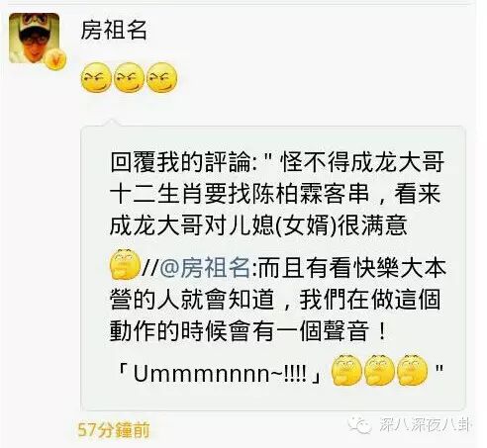This screenshot has width=487, height=448.
Task: Click the second smirking emoji
Action: tap(129, 77)
